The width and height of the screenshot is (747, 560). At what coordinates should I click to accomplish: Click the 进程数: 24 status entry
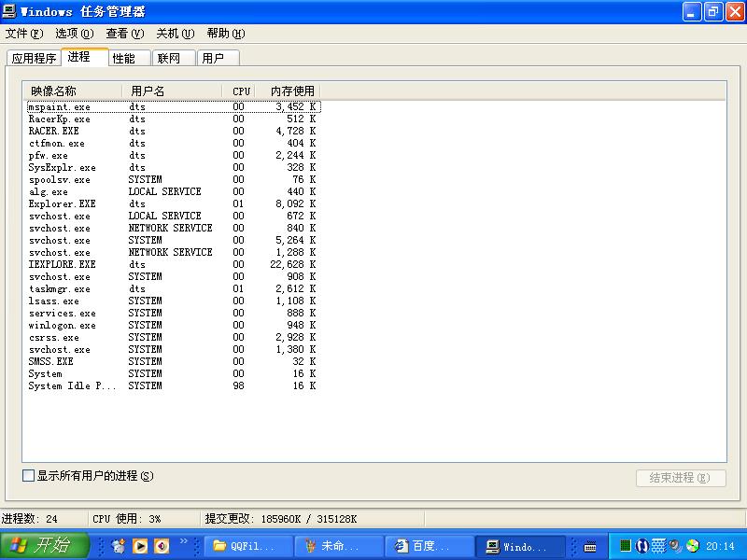tap(30, 519)
